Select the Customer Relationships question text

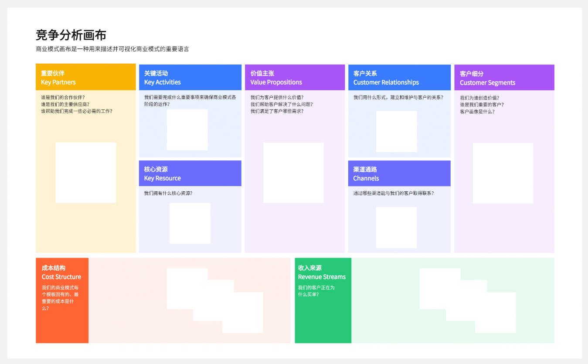(398, 98)
